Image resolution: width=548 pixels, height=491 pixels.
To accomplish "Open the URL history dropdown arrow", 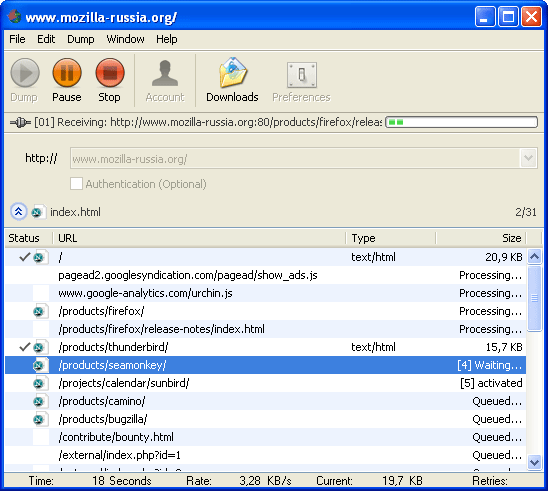I will tap(528, 158).
